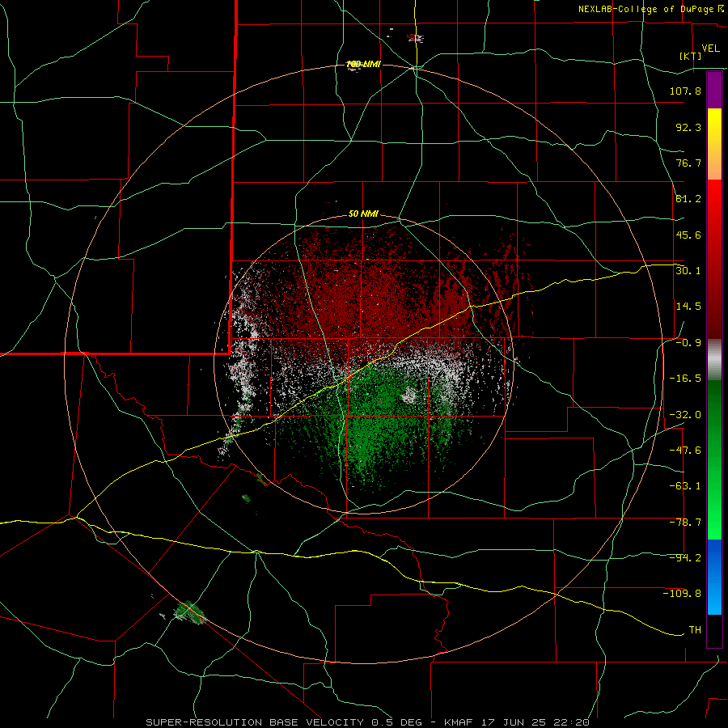Click the 100 NMI range ring label
Image resolution: width=728 pixels, height=728 pixels.
363,64
